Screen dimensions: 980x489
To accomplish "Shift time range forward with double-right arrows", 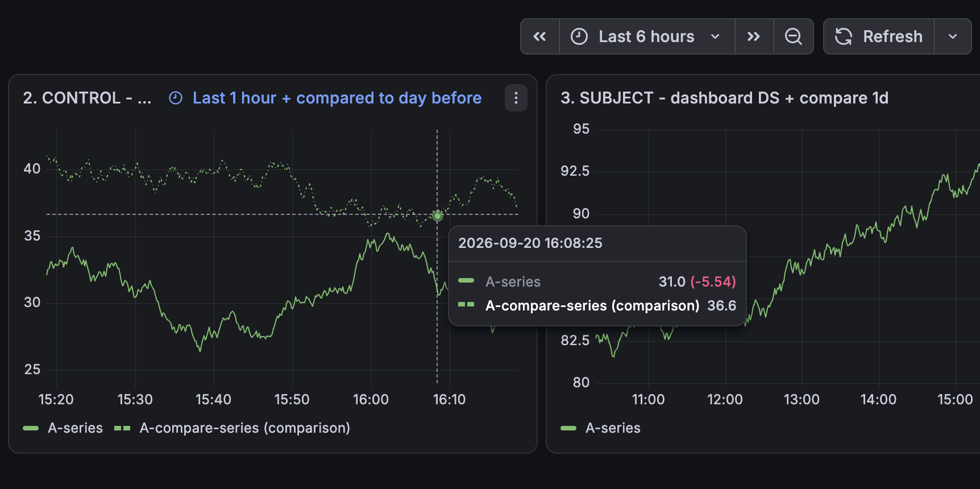I will pos(754,36).
